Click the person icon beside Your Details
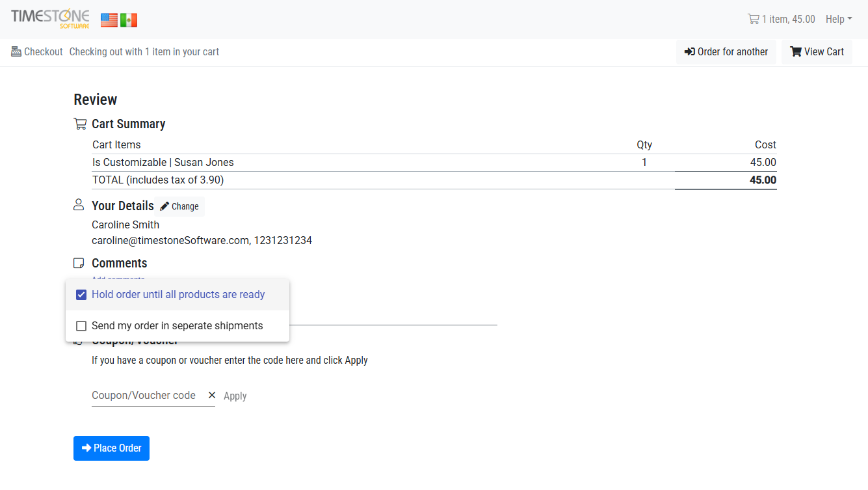This screenshot has width=868, height=490. [x=79, y=204]
